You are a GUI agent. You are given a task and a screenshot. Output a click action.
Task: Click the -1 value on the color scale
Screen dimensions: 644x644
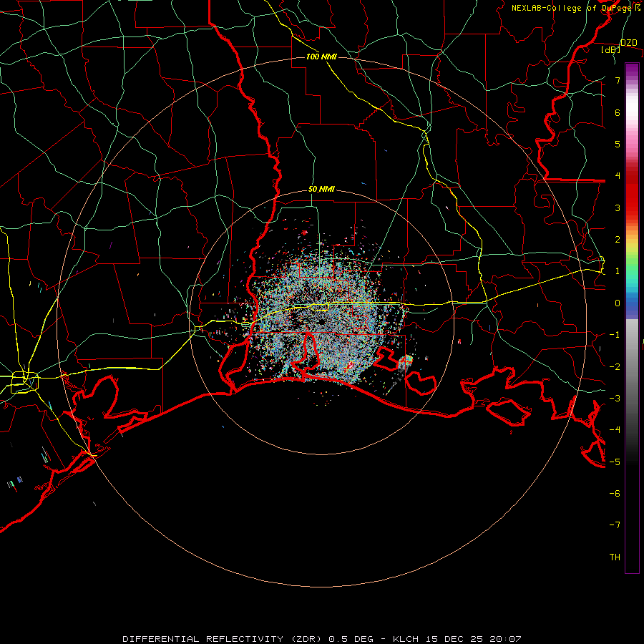pyautogui.click(x=615, y=335)
